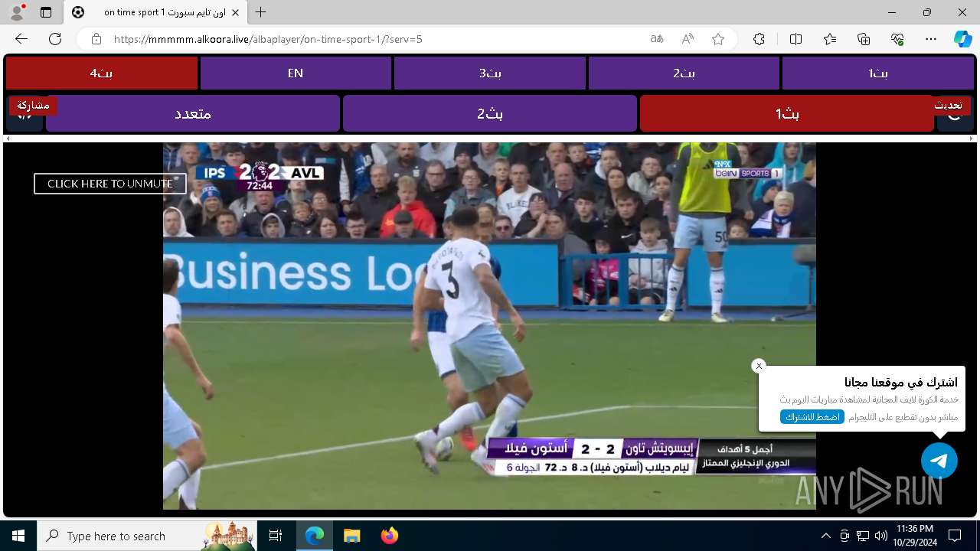Screen dimensions: 980x551
Task: Open Settings and more menu
Action: pyautogui.click(x=931, y=39)
